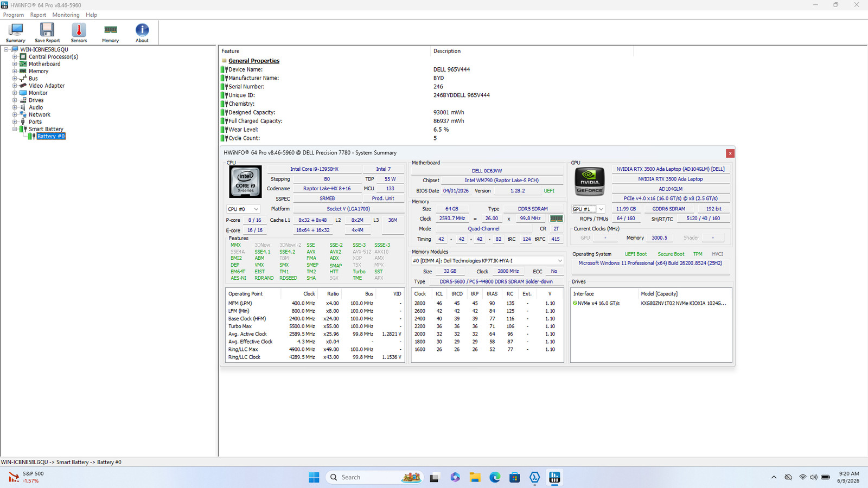The width and height of the screenshot is (868, 488).
Task: Click the Central Processor(s) tree icon
Action: 23,56
